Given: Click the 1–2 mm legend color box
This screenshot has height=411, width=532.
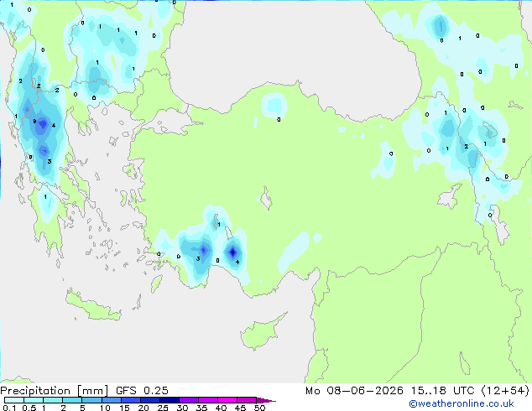Looking at the screenshot, I should [x=53, y=400].
